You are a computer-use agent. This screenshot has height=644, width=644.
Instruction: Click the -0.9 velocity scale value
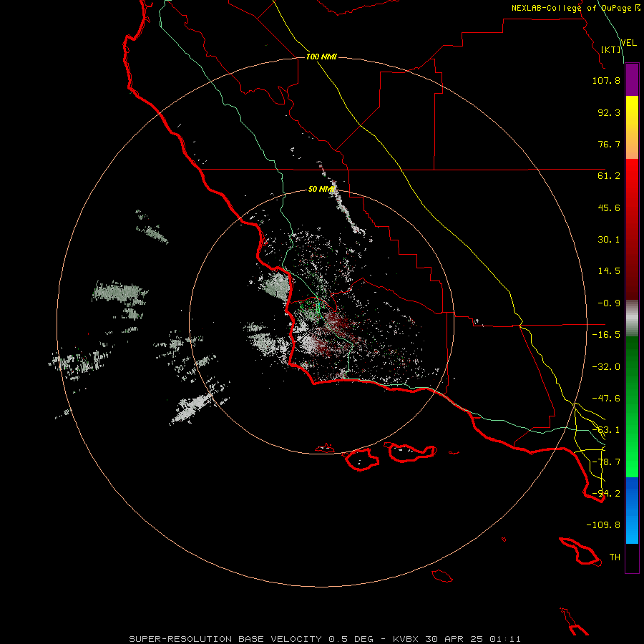pyautogui.click(x=609, y=303)
